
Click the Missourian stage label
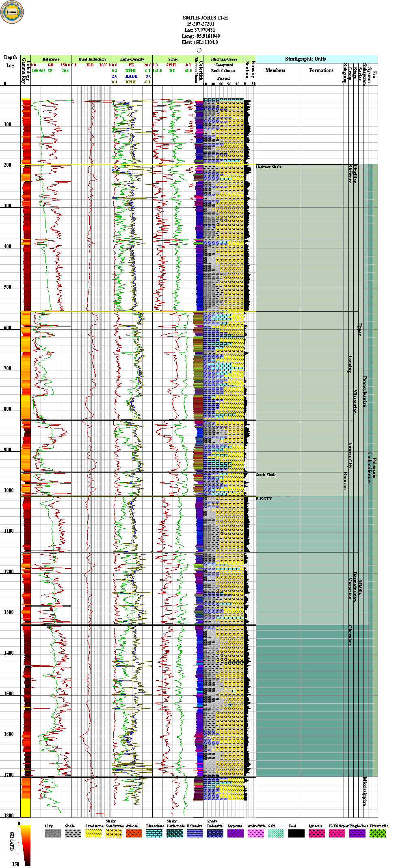355,401
